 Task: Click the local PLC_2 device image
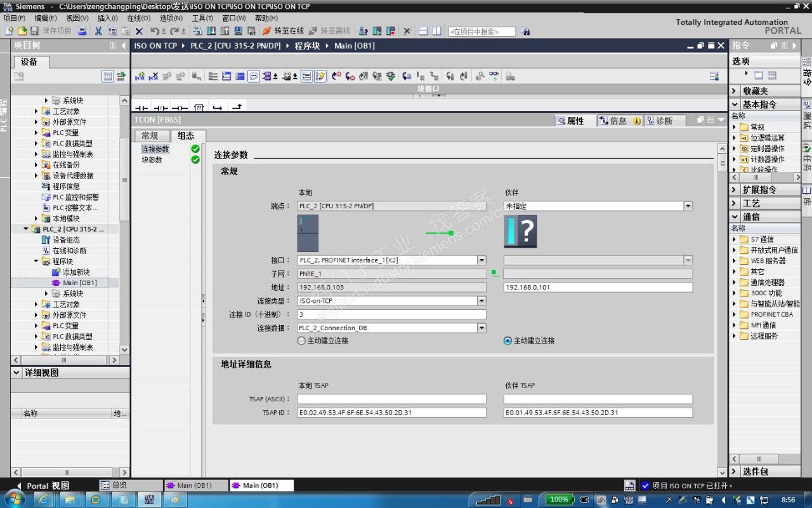pyautogui.click(x=308, y=233)
